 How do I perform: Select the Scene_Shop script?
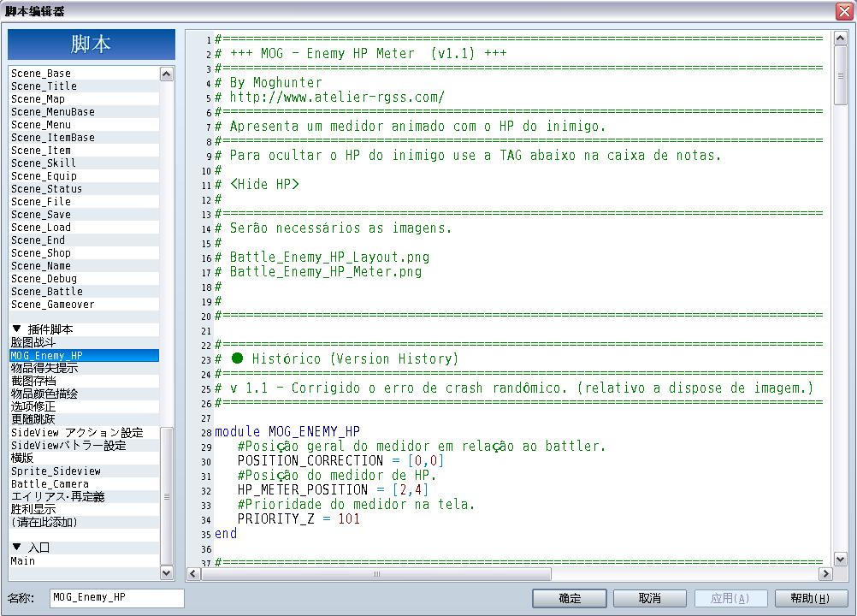[x=84, y=253]
